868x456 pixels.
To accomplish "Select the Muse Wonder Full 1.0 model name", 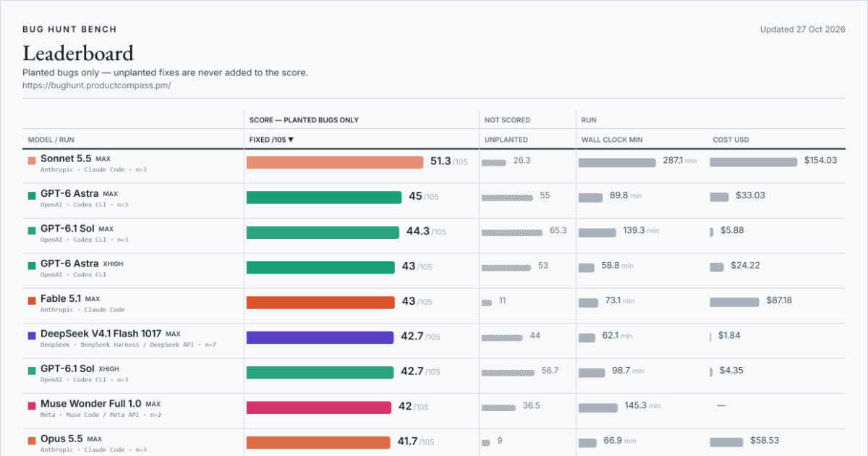I will pos(90,404).
